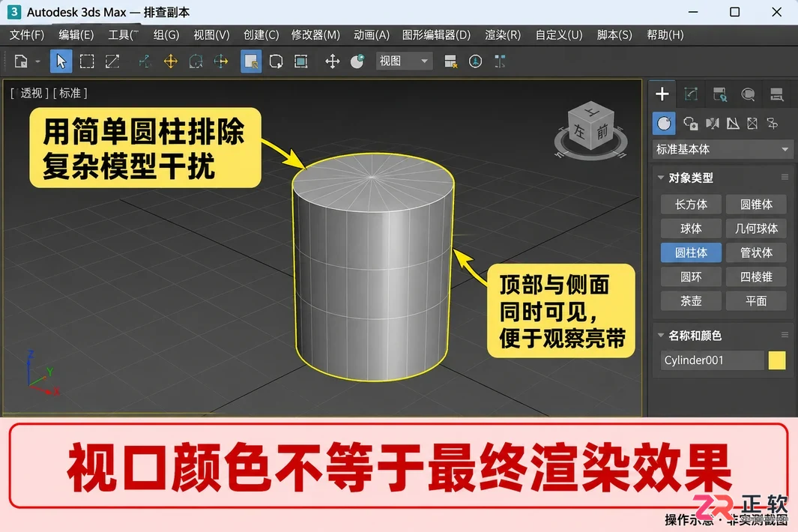The height and width of the screenshot is (532, 798).
Task: Activate the Select Object arrow tool
Action: click(x=61, y=61)
